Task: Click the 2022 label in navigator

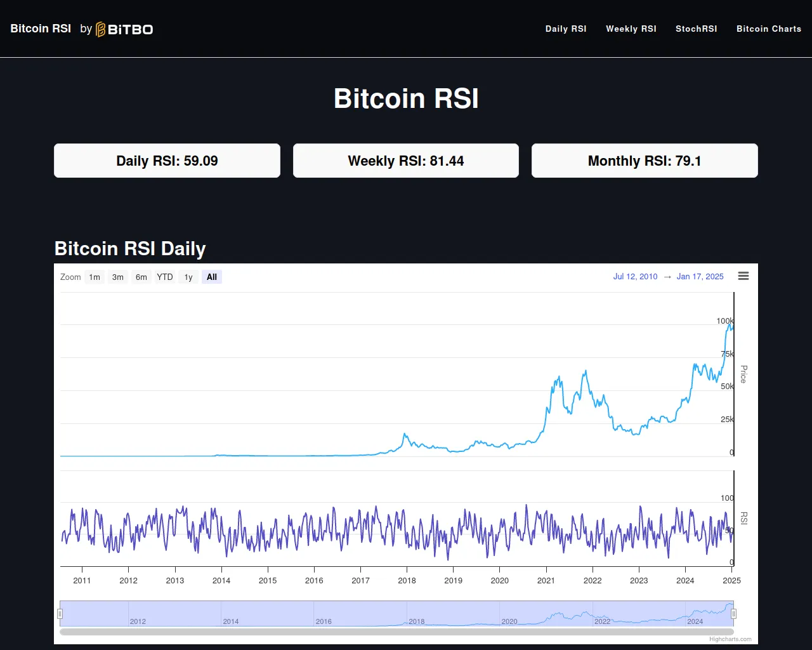Action: (603, 621)
